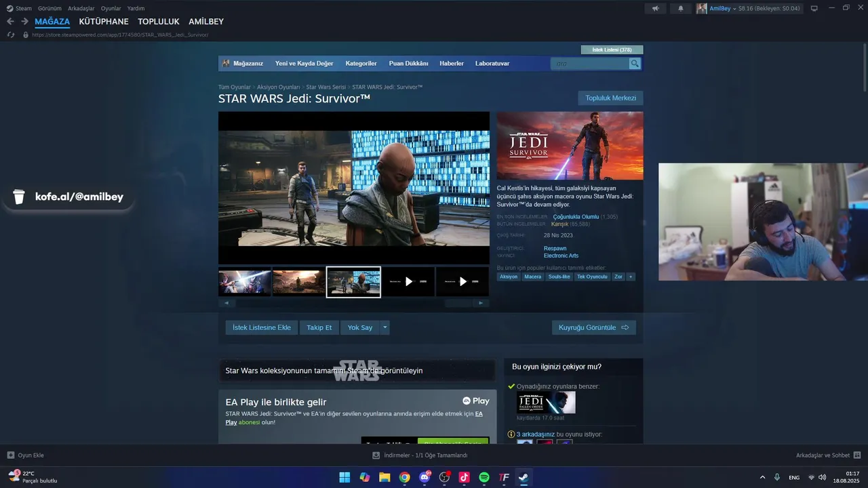Screen dimensions: 868x488
Task: Switch to the KÜTÜPHANE tab
Action: point(104,22)
